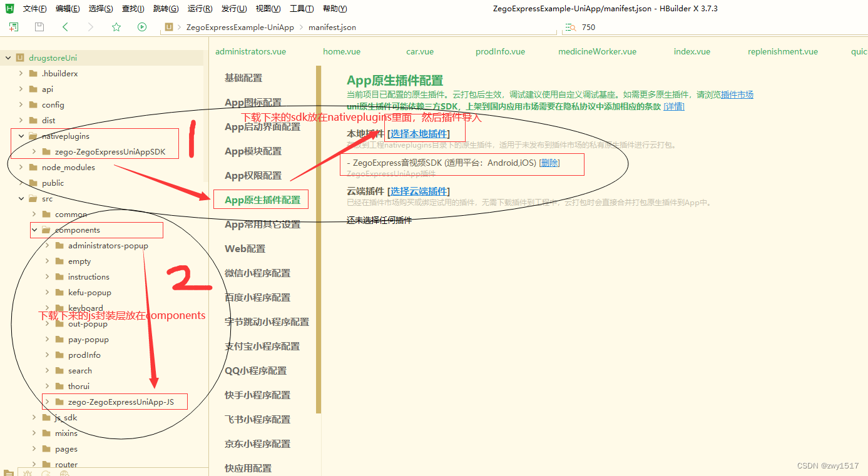Expand the mixins folder chevron
868x476 pixels.
tap(34, 433)
